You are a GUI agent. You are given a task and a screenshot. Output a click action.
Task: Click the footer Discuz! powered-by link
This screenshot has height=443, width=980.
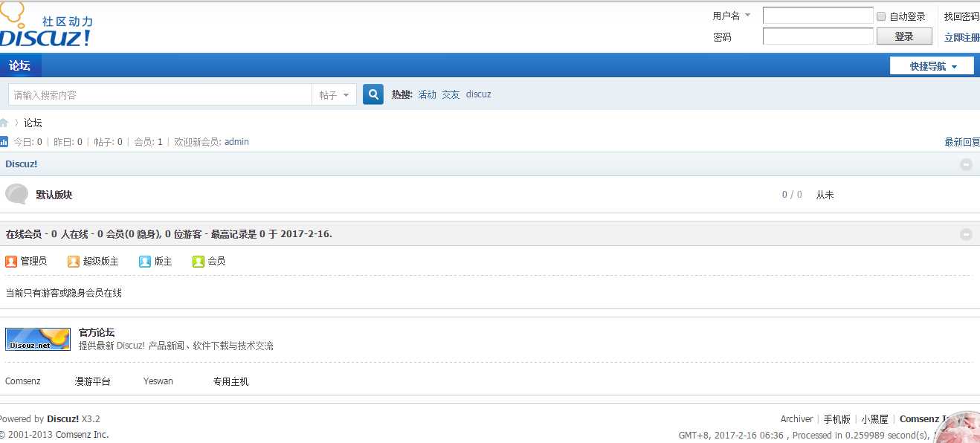click(x=63, y=418)
